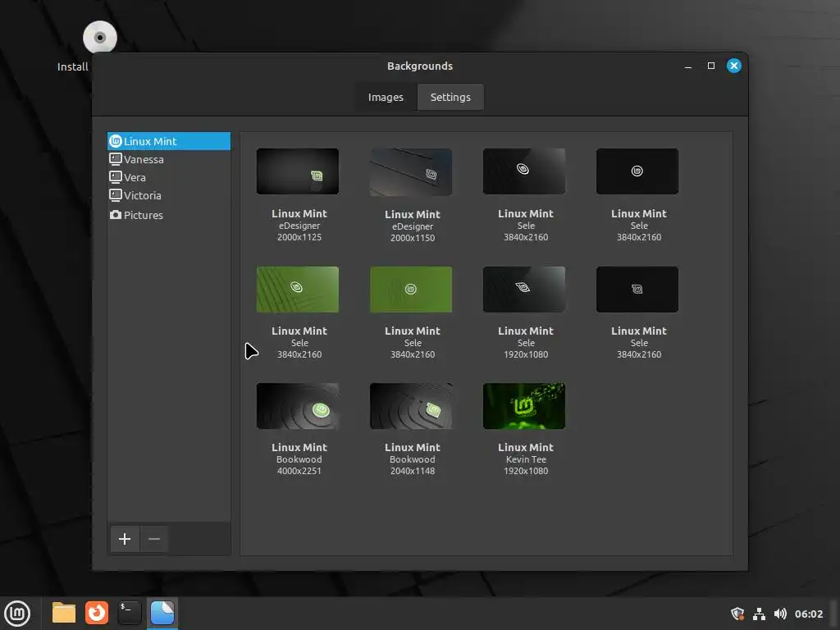Pick Bookwood 2040x1148 wallpaper thumbnail
The width and height of the screenshot is (840, 630).
click(x=411, y=406)
